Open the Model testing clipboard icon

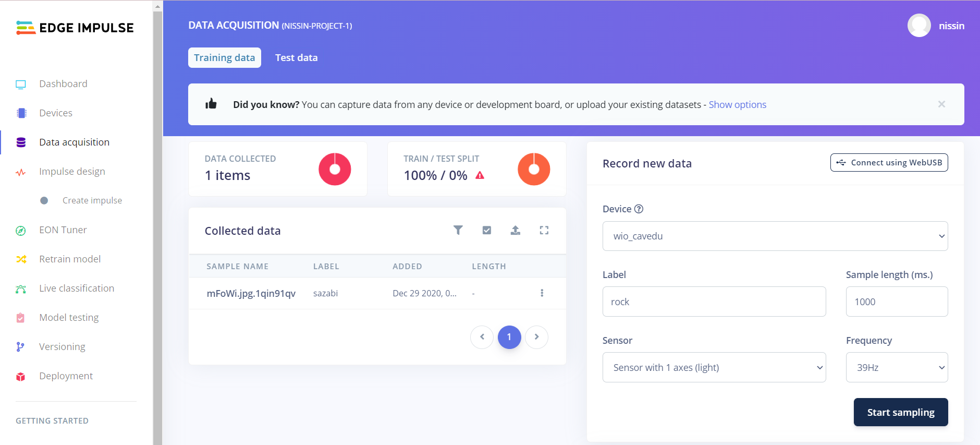[21, 318]
